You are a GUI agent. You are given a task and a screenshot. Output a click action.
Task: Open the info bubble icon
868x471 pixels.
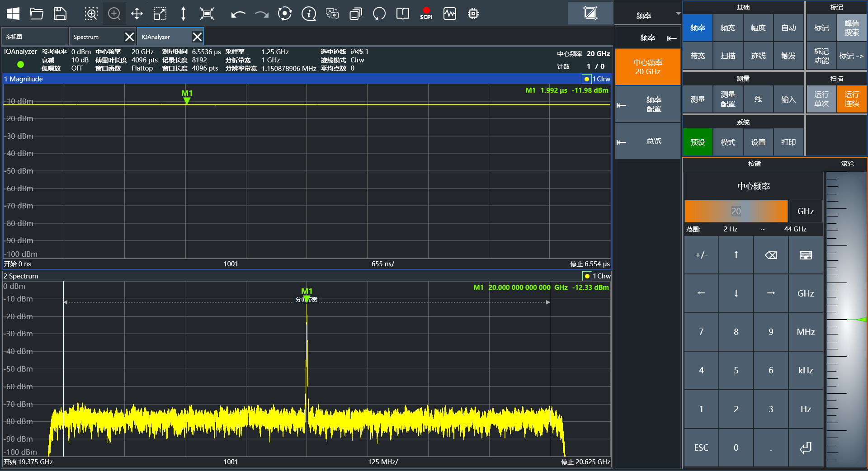click(x=309, y=14)
